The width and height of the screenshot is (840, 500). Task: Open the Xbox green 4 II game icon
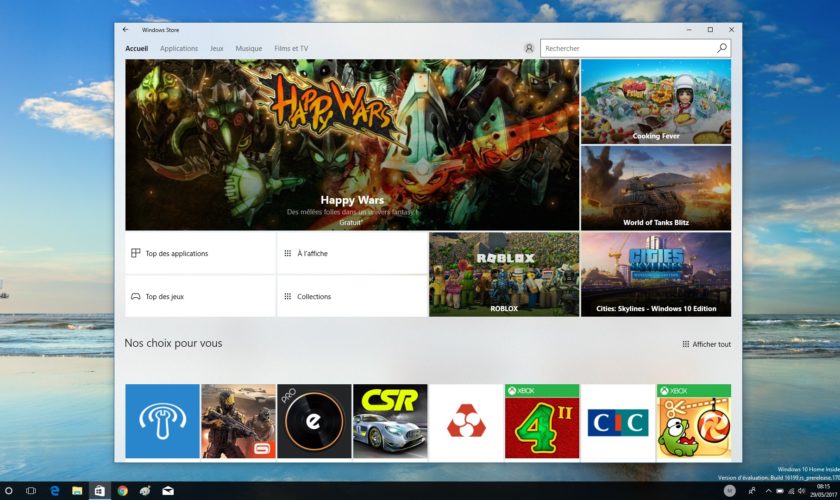542,421
